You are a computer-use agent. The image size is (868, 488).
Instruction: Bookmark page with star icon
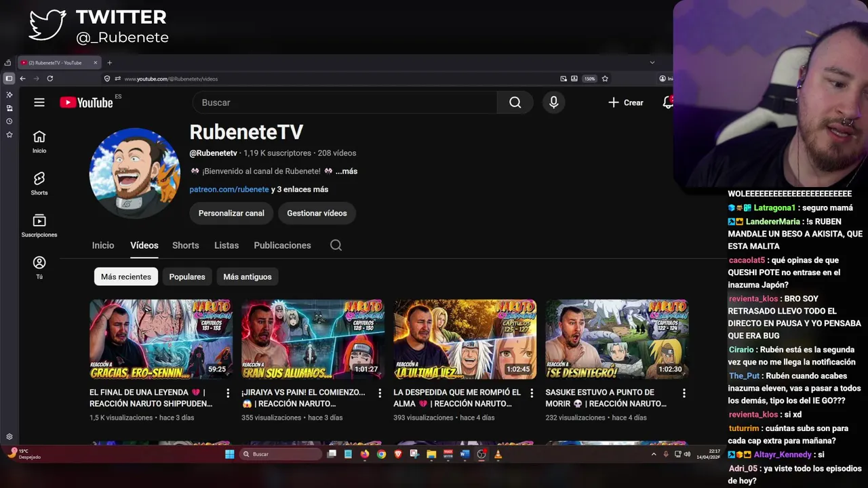pos(605,79)
